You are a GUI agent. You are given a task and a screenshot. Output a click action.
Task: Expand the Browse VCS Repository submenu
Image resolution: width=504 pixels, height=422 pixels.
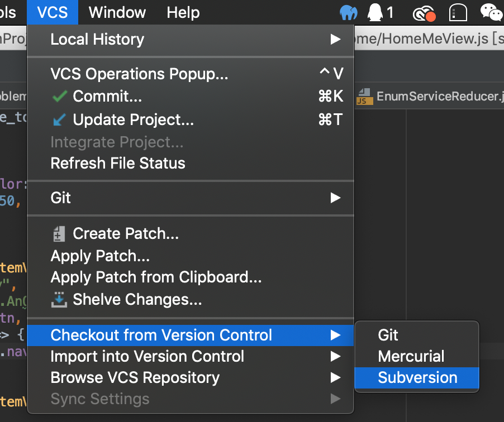[335, 378]
